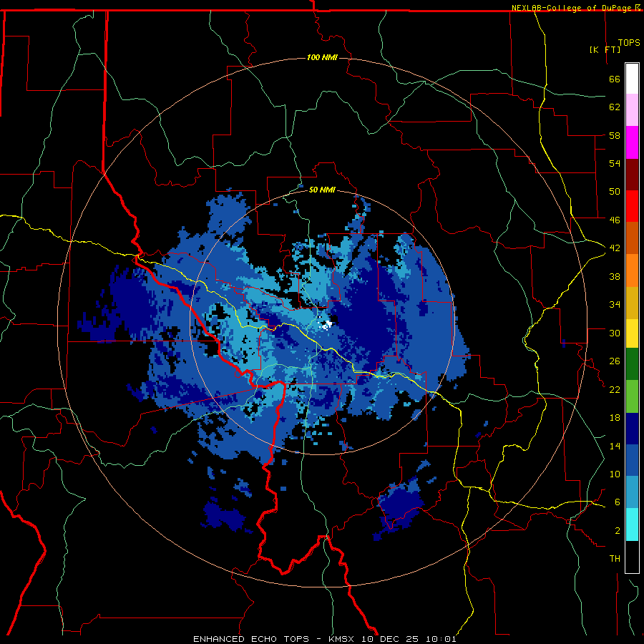Click the 'NEXLAB-College of DuPage' credit text
The image size is (644, 644).
coord(572,8)
